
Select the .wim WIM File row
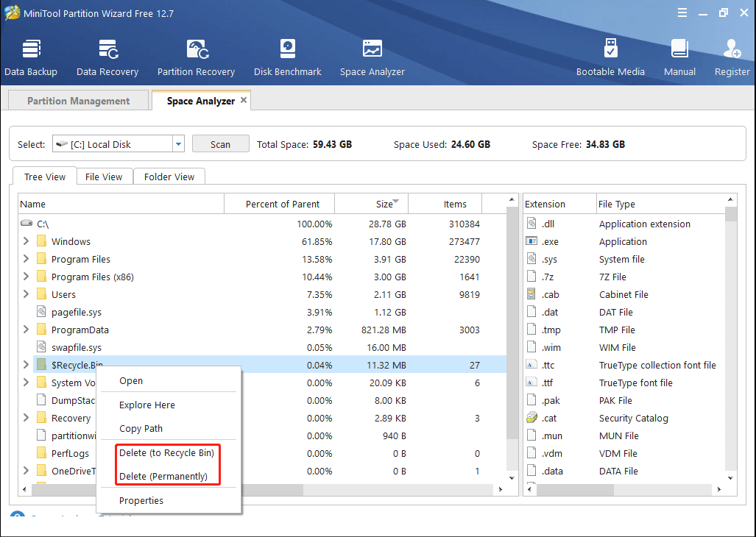coord(624,347)
